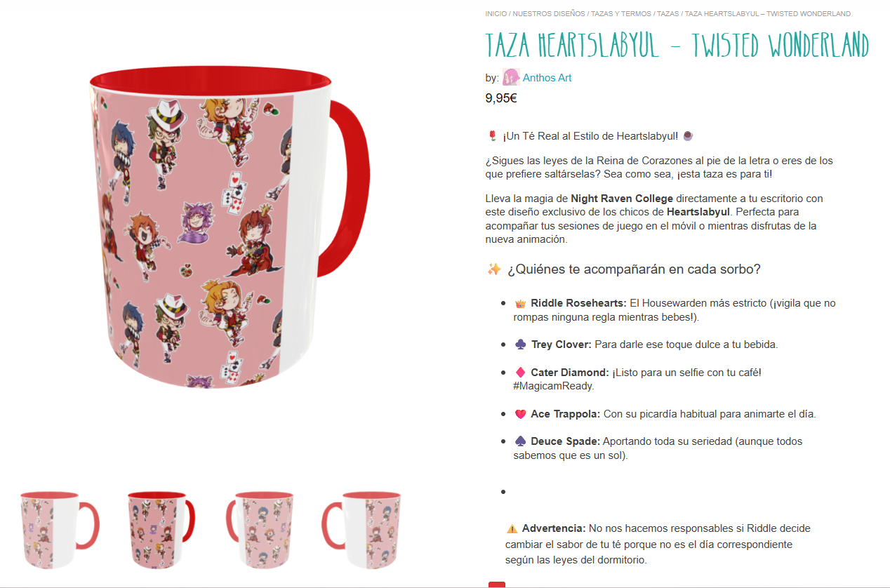Screen dimensions: 890x588
Task: Click the club icon beside Trey Clover
Action: click(520, 345)
